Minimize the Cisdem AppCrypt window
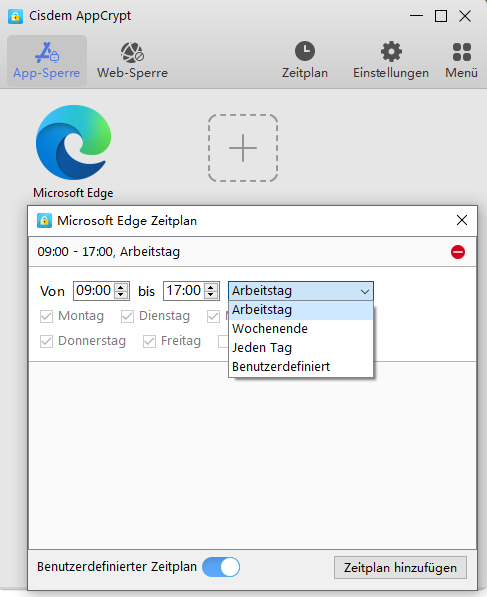Screen dimensions: 487x597 pyautogui.click(x=416, y=16)
